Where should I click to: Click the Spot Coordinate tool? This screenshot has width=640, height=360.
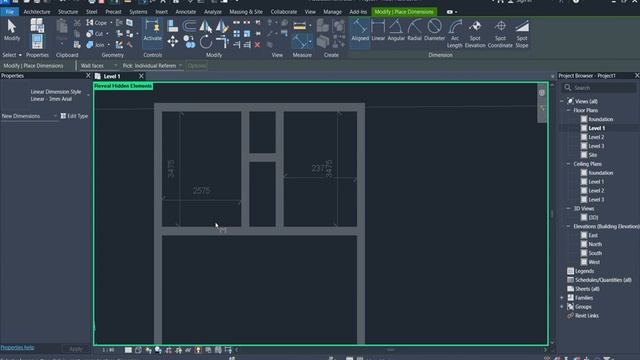tap(500, 34)
